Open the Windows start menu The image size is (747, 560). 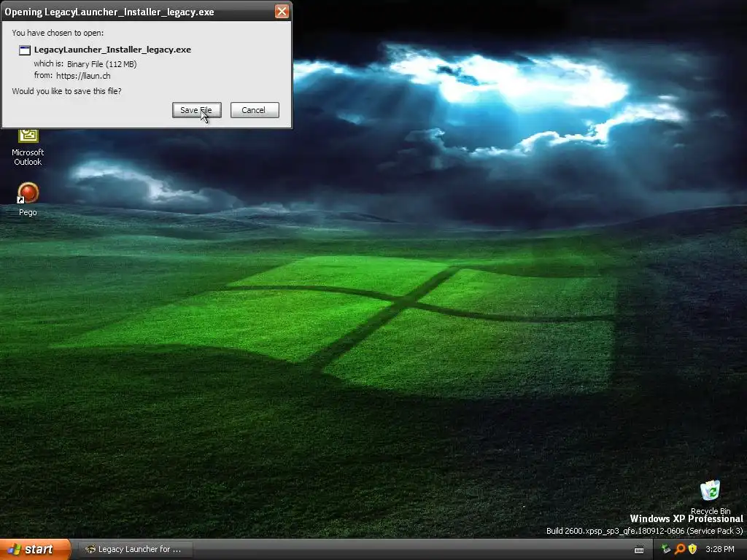pos(35,549)
